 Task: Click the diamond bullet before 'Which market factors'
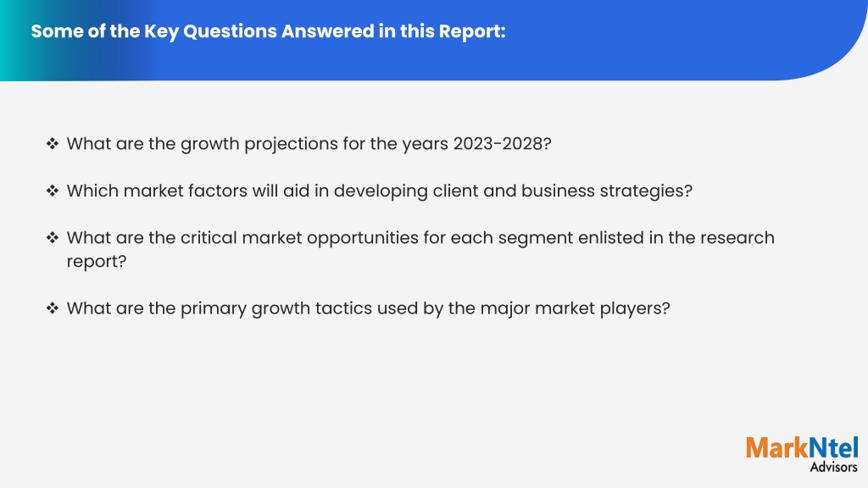53,191
